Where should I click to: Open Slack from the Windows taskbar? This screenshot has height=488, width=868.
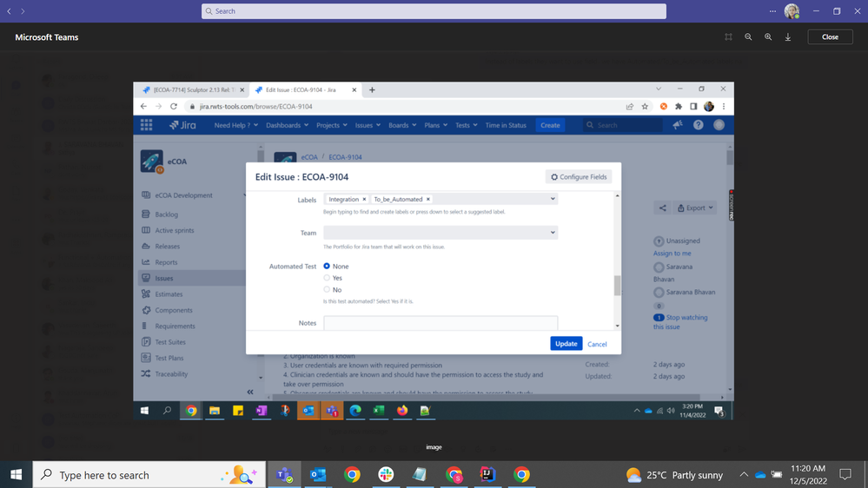pos(386,475)
